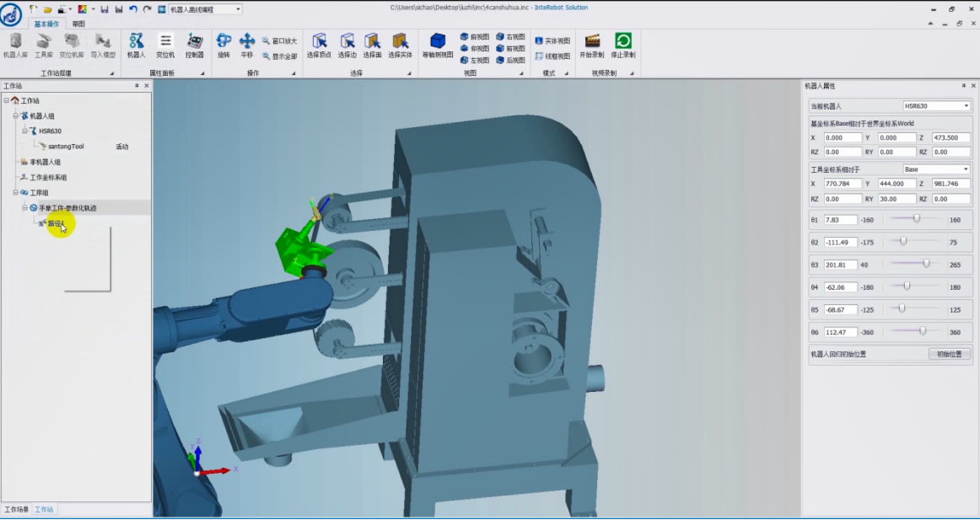
Task: Select the 选择实体 solid selection tool
Action: 400,46
